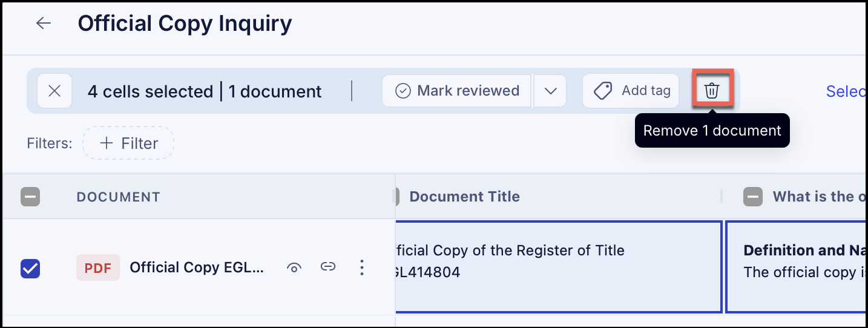Open the Official Copy EGL... document name
Viewport: 868px width, 328px height.
[x=197, y=267]
